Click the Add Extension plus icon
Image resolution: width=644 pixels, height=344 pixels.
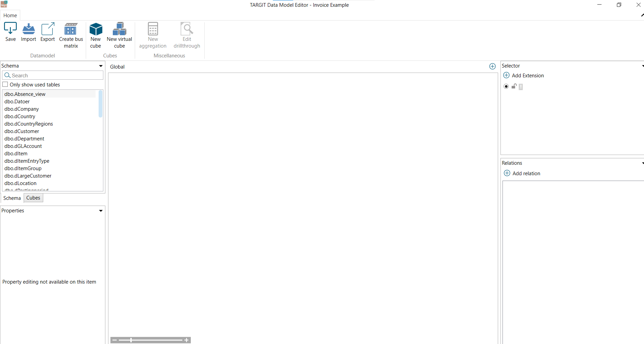506,75
